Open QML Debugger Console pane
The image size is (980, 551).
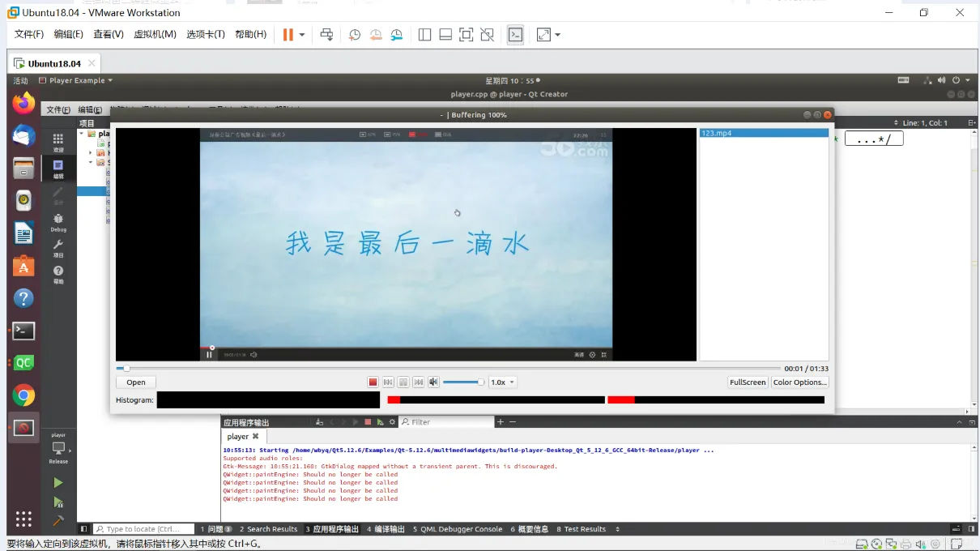pos(458,529)
